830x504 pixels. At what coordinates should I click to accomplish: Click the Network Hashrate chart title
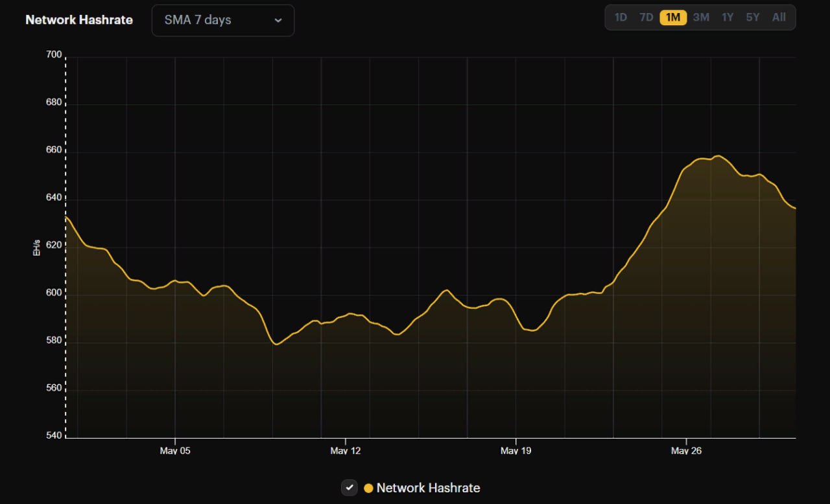[79, 19]
